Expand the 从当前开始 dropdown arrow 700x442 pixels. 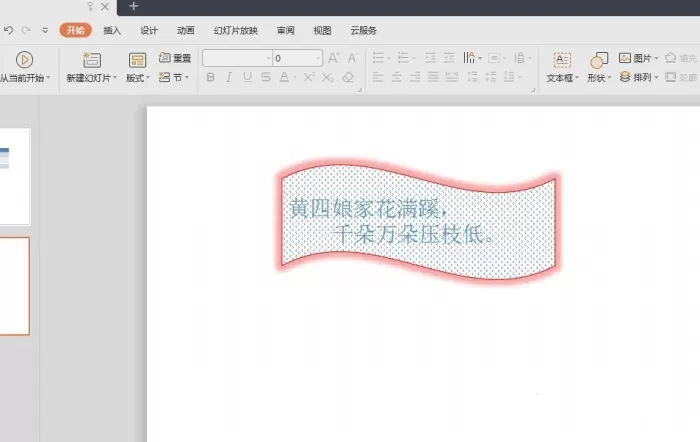[48, 78]
